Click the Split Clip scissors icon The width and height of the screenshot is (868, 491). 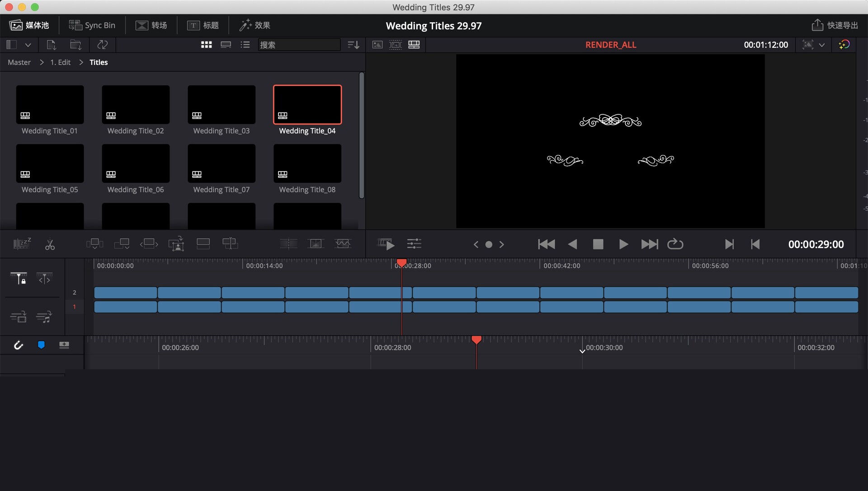pyautogui.click(x=50, y=244)
